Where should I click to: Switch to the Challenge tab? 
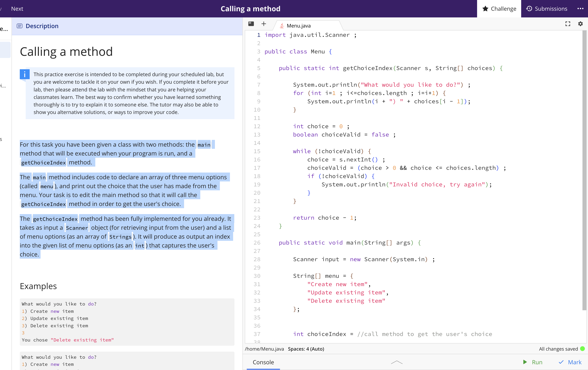(x=499, y=9)
